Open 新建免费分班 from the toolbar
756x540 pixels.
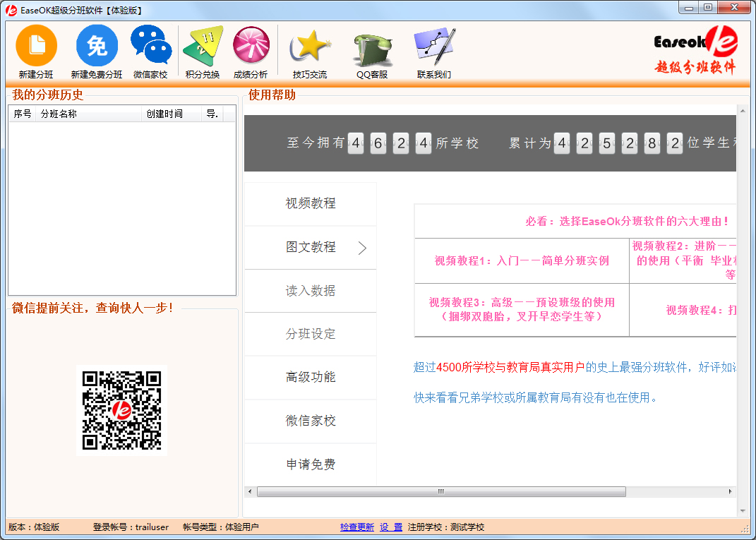(x=97, y=46)
